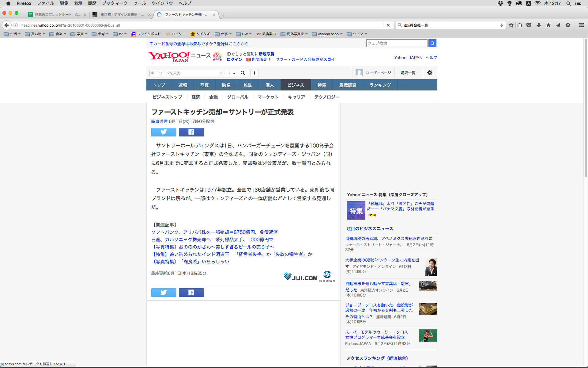Open the Firefox home page icon
This screenshot has width=588, height=368.
[548, 25]
